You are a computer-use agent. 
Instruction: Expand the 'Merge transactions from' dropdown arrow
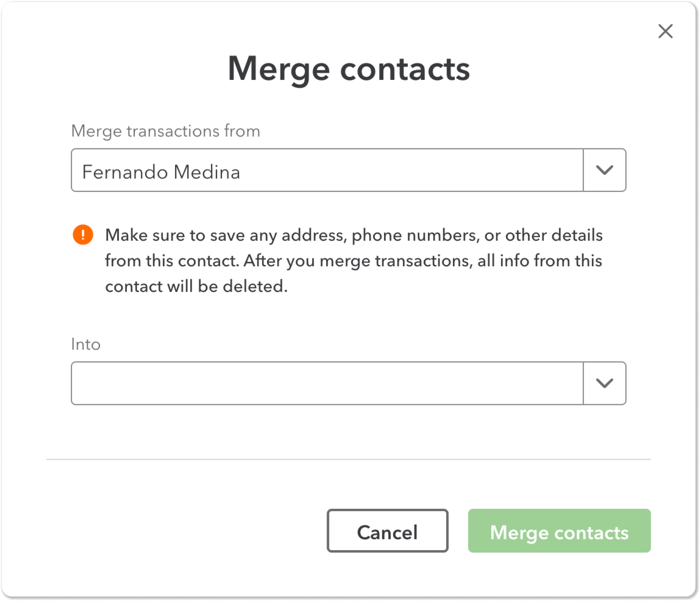point(604,170)
